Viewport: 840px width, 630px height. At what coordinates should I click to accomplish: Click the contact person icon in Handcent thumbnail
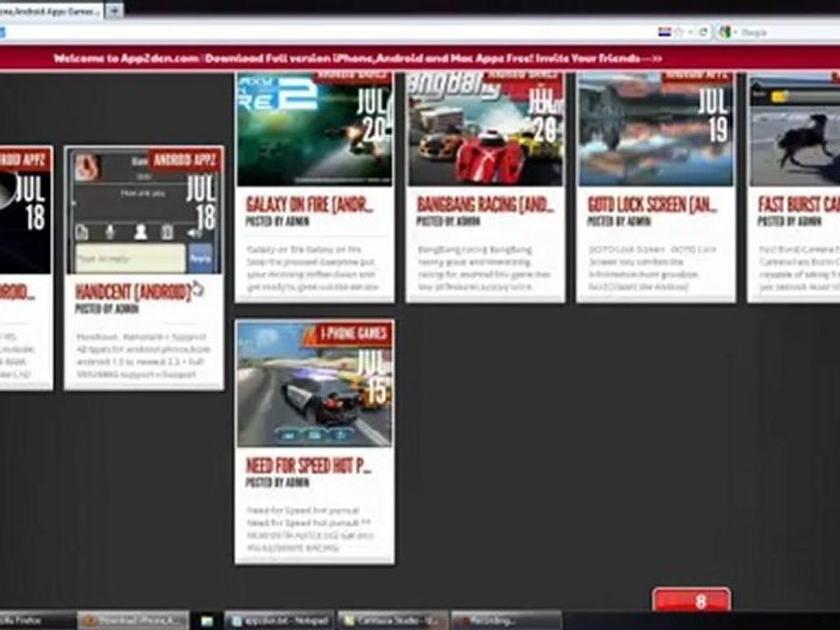pyautogui.click(x=140, y=232)
